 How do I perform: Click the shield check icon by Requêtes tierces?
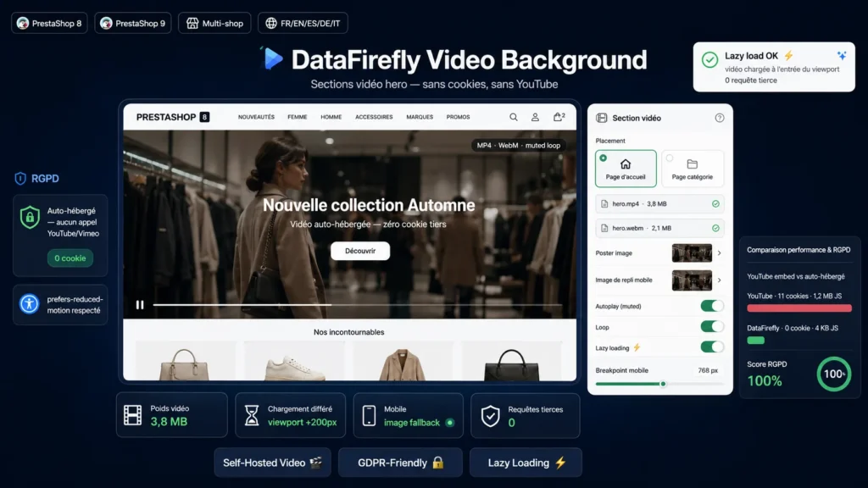click(490, 416)
